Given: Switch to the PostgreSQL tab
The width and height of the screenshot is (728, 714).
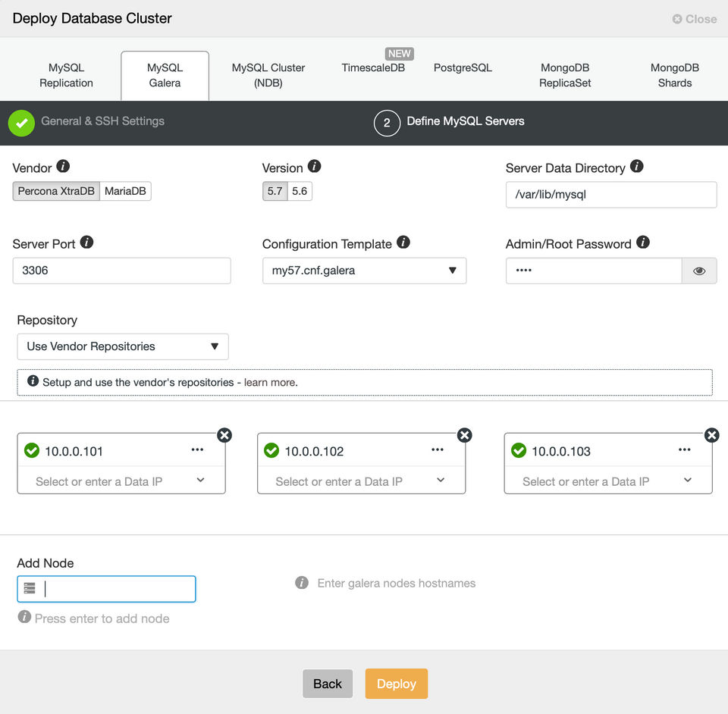Looking at the screenshot, I should tap(463, 67).
